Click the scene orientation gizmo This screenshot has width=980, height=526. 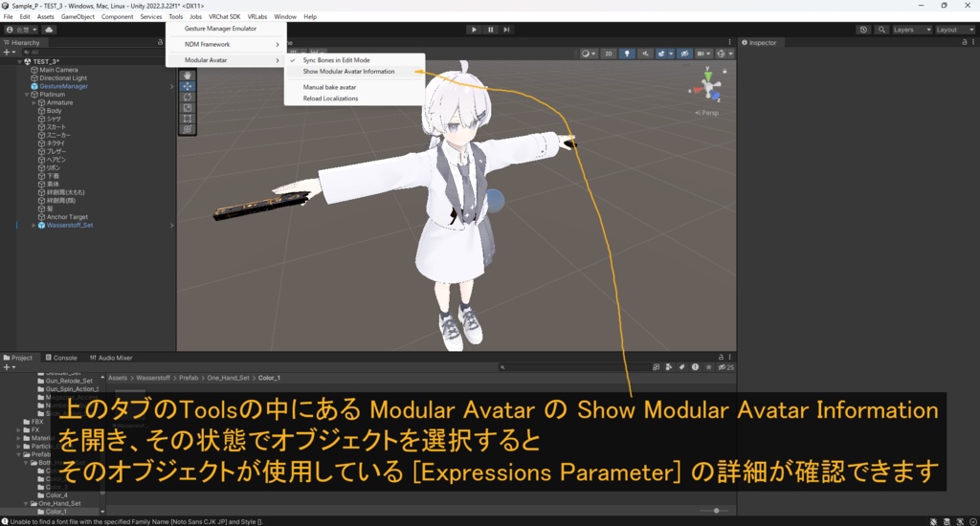pos(707,86)
